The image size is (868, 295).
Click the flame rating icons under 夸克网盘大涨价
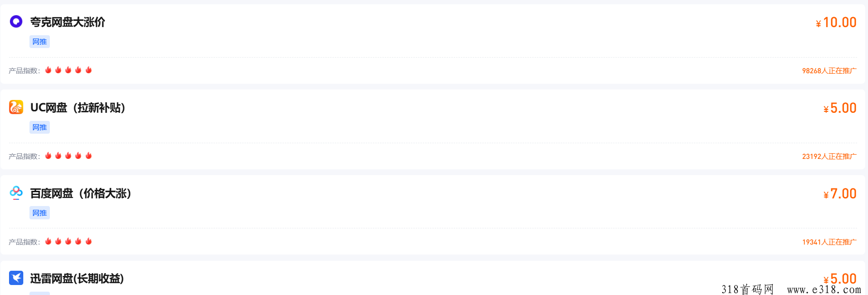click(68, 70)
